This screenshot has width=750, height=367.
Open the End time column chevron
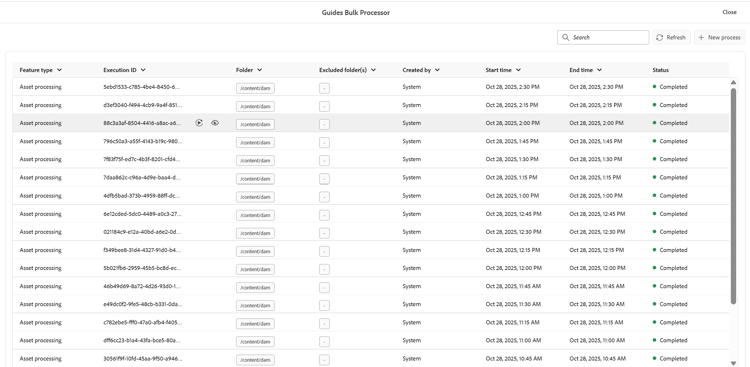click(x=599, y=70)
